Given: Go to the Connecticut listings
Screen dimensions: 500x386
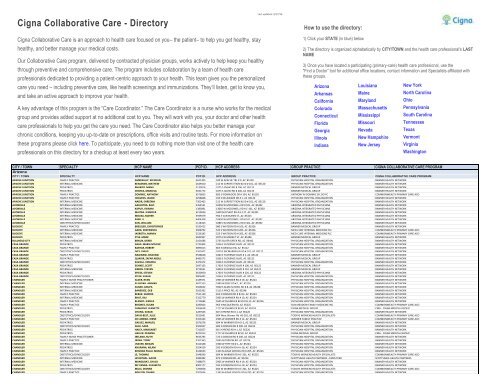Looking at the screenshot, I should click(326, 116).
